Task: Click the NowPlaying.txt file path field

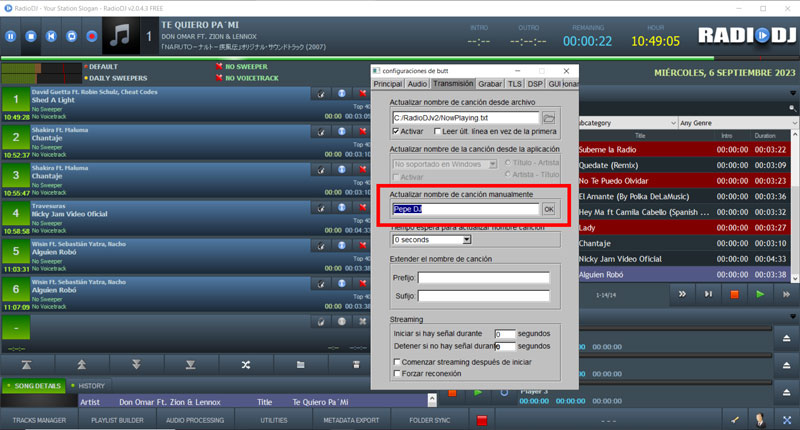Action: (x=465, y=118)
